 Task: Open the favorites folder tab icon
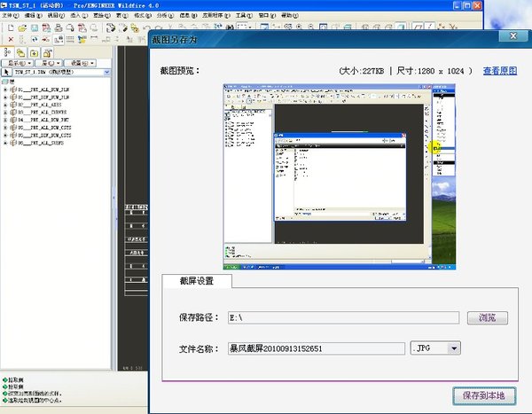(x=35, y=53)
